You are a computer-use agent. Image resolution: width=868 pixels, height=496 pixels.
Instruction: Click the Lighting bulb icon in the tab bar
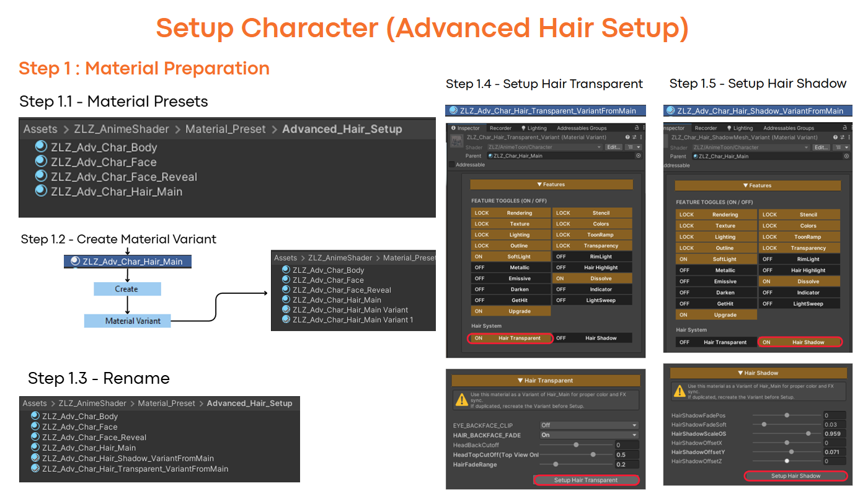click(524, 128)
